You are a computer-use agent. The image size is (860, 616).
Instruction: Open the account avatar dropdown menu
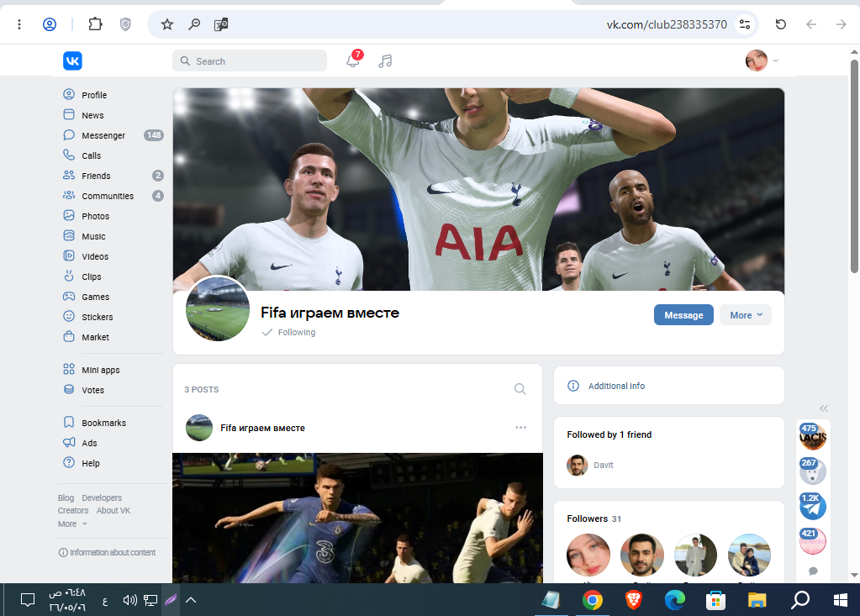point(762,61)
